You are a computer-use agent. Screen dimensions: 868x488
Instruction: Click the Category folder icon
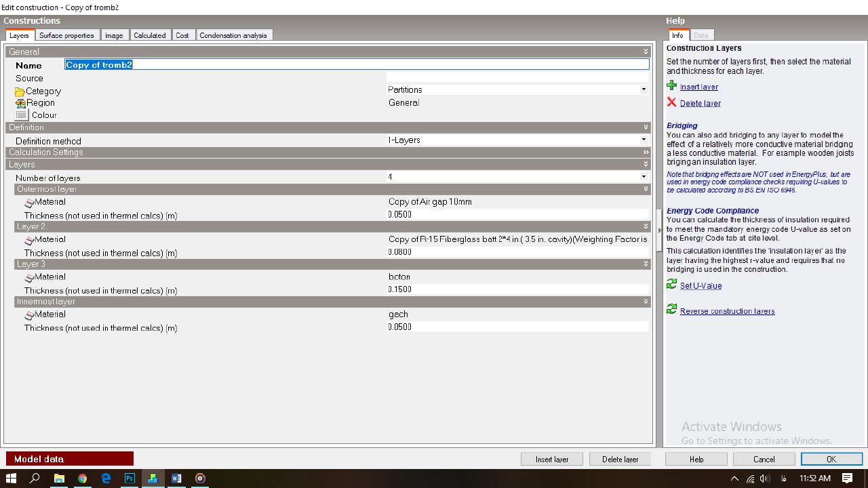click(x=20, y=91)
